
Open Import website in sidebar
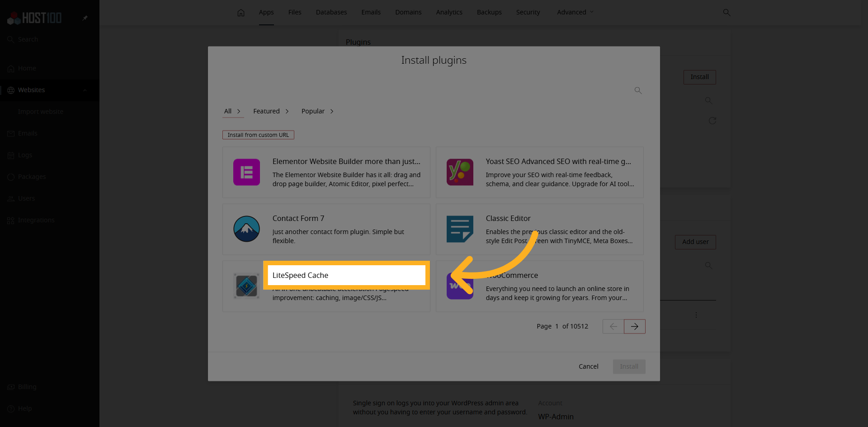[41, 112]
